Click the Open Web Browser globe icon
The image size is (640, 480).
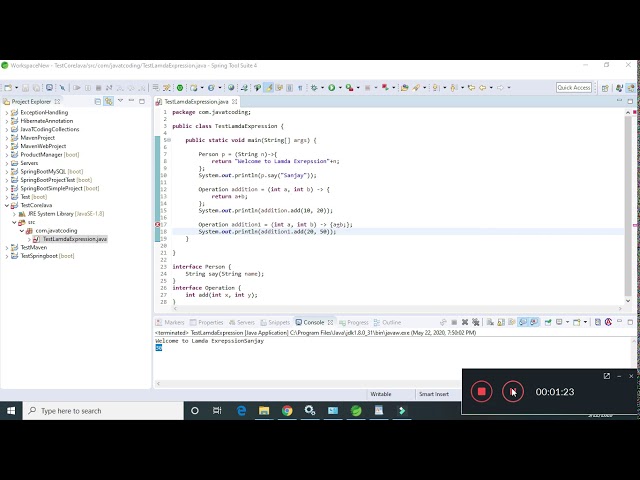[231, 87]
